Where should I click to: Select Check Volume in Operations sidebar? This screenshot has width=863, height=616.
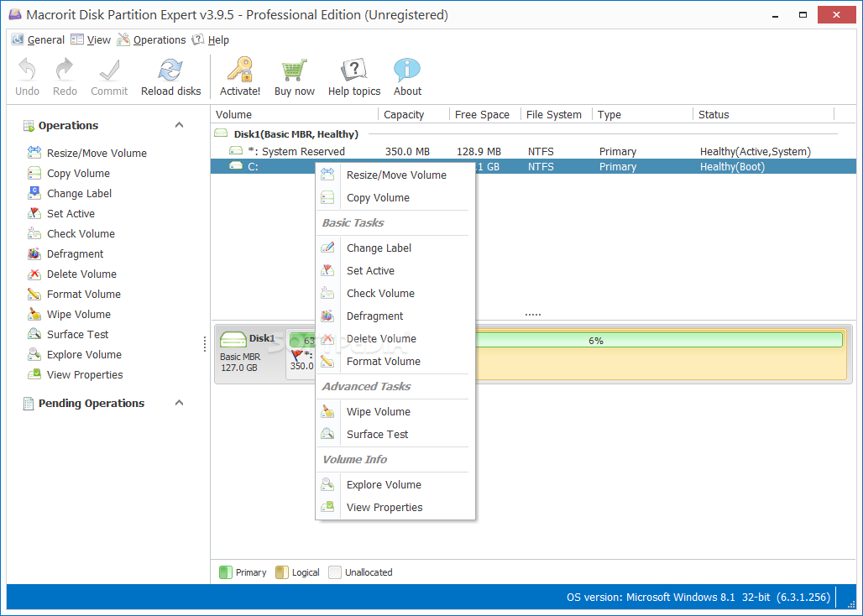pos(71,234)
